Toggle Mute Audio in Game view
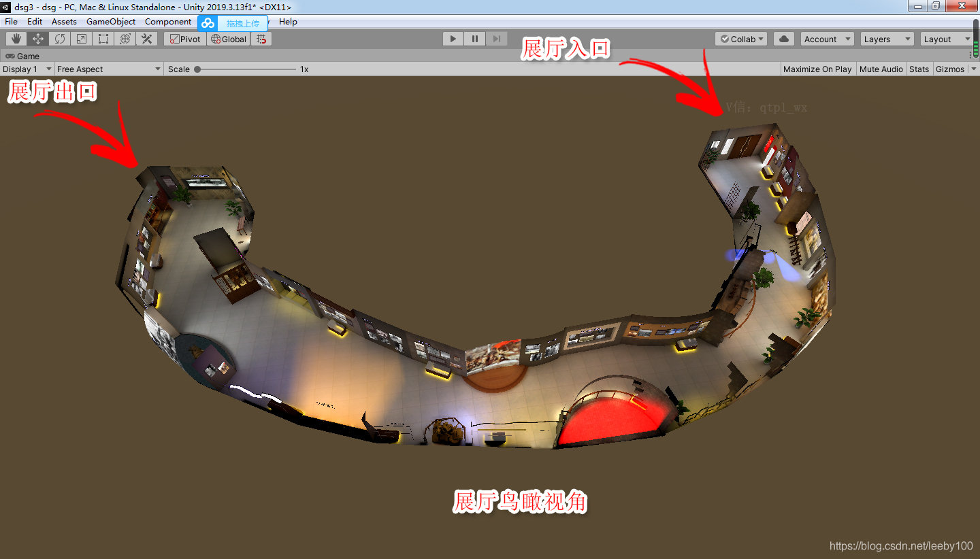This screenshot has width=980, height=559. 881,69
